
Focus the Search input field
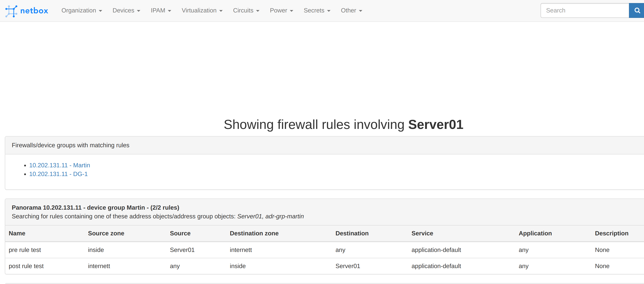click(x=584, y=10)
